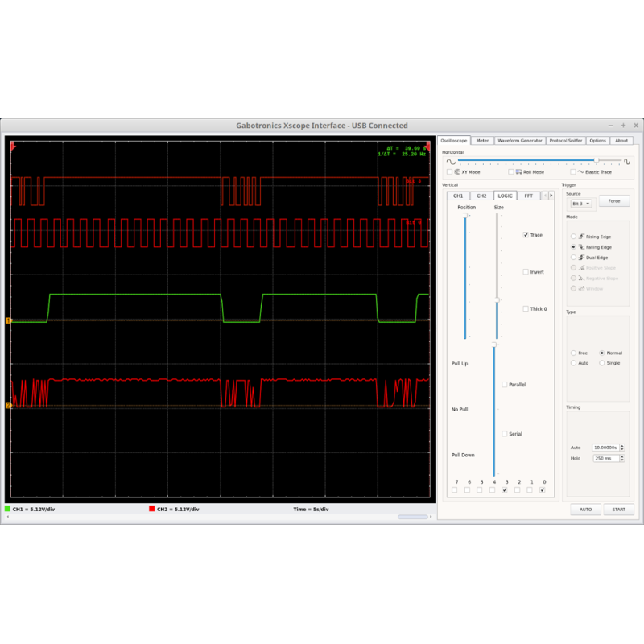This screenshot has width=644, height=644.
Task: Click the vertical channel tabs right arrow
Action: point(551,196)
